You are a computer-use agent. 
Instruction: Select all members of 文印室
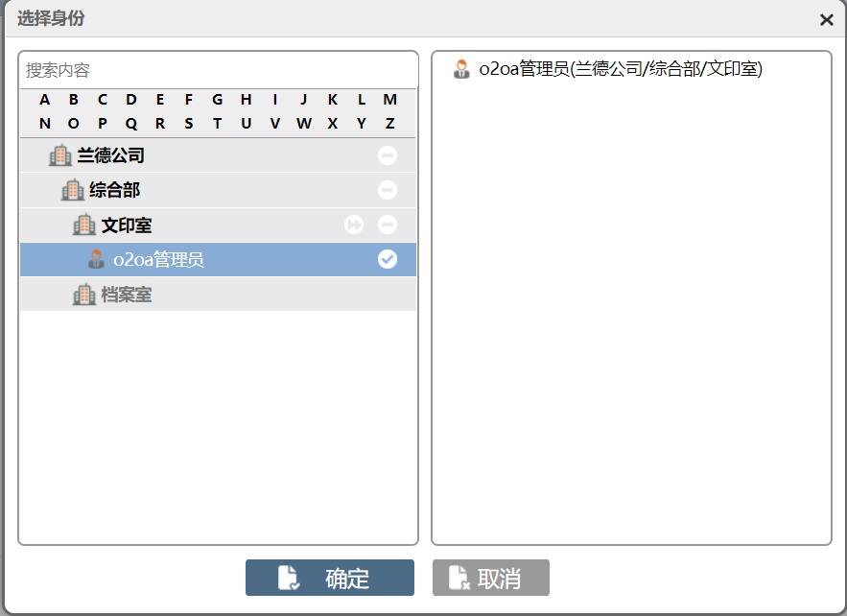click(354, 225)
